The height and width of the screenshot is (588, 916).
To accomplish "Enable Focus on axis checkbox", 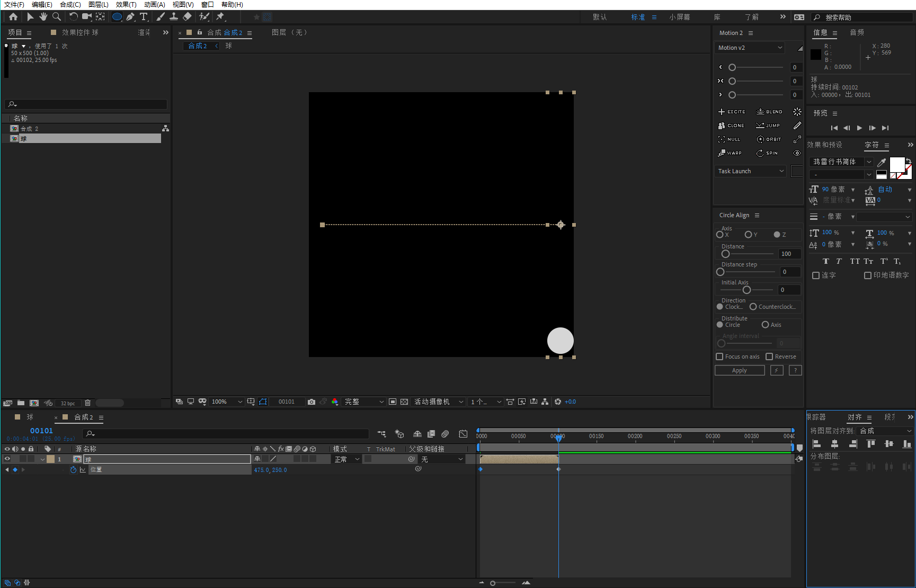I will [719, 357].
